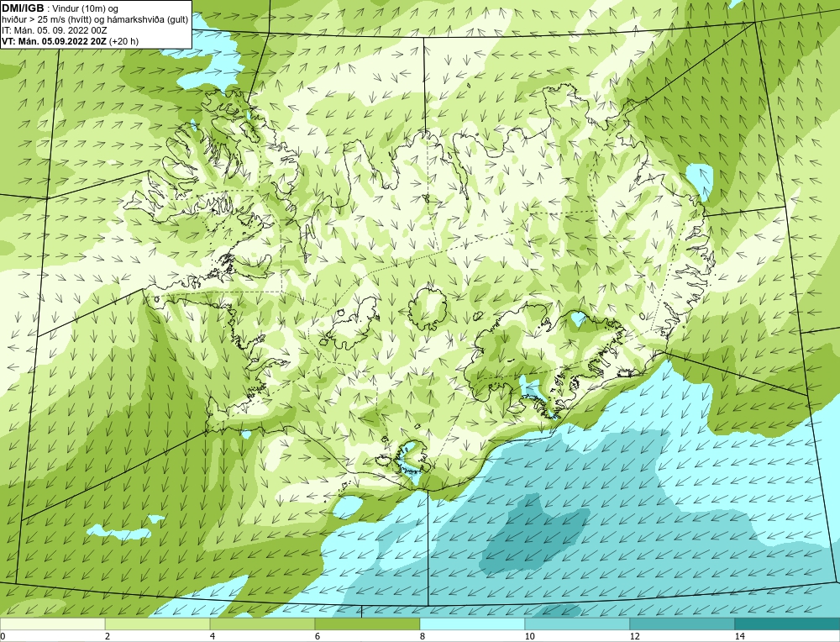Click legend scale label '0'
Viewport: 840px width, 642px height.
3,636
